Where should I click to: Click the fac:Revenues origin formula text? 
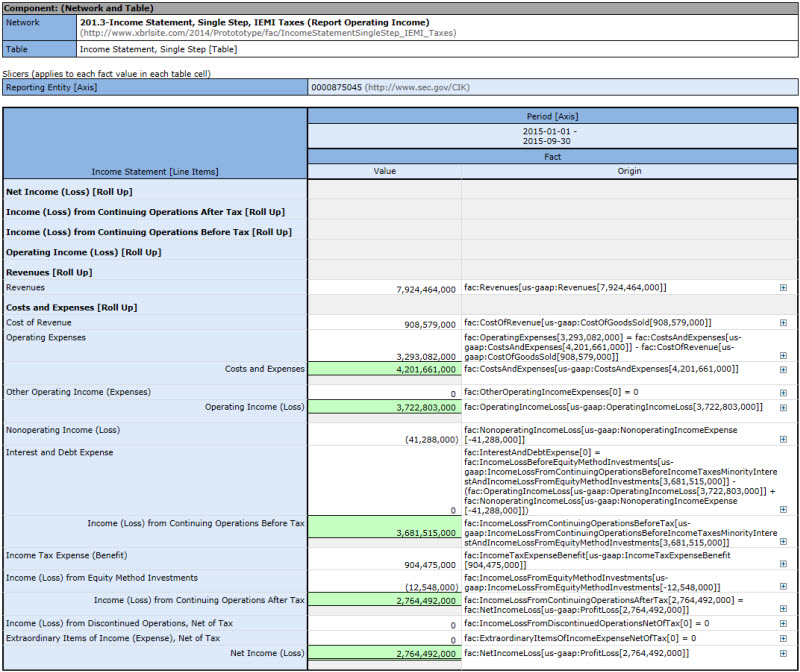[x=565, y=288]
